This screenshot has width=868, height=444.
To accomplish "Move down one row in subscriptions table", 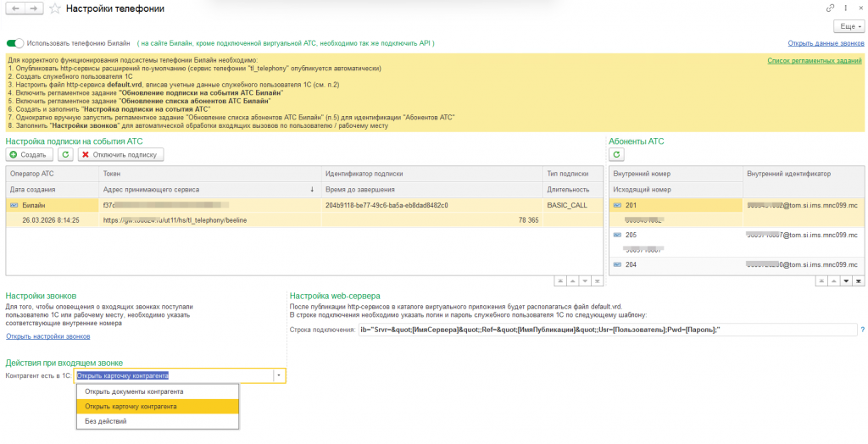I will (x=585, y=282).
